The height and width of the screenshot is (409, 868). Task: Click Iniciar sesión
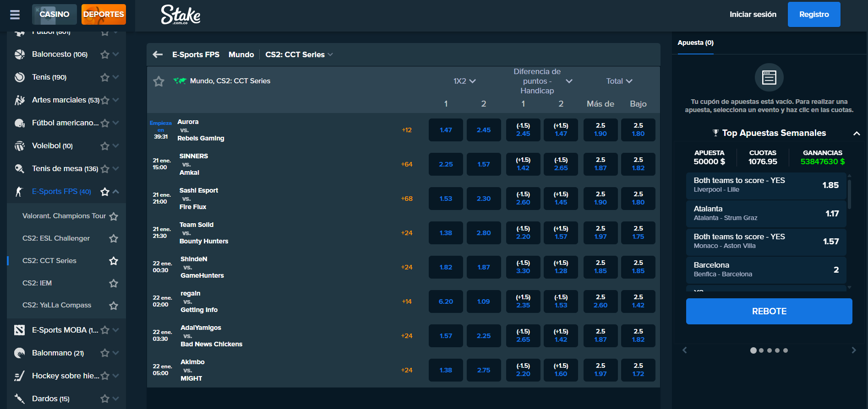click(753, 15)
